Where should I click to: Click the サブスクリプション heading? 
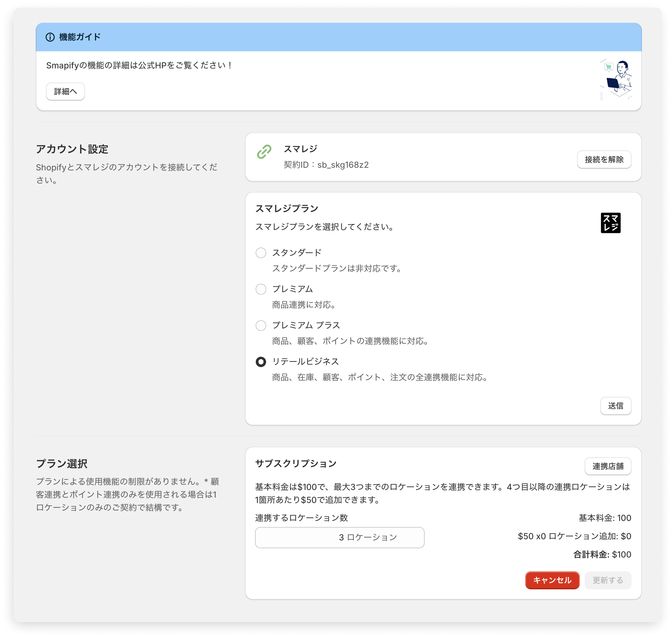[296, 463]
